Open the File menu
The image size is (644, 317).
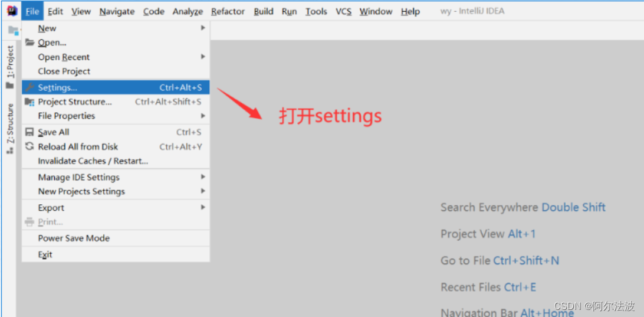click(32, 12)
